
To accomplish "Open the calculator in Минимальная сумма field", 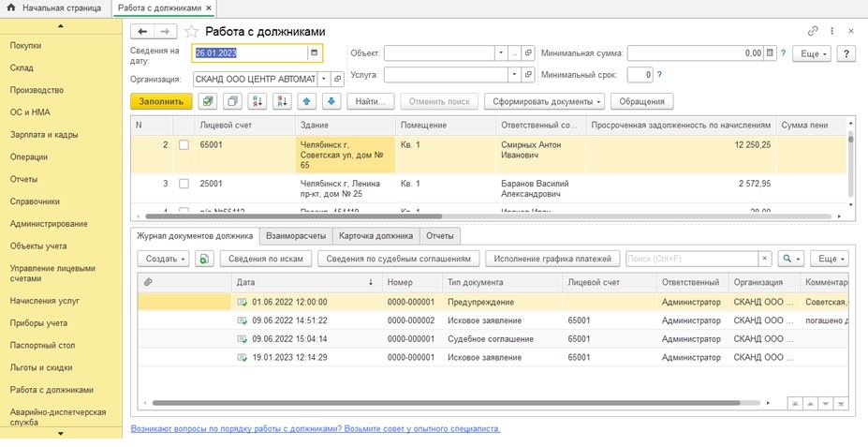I will (x=771, y=53).
